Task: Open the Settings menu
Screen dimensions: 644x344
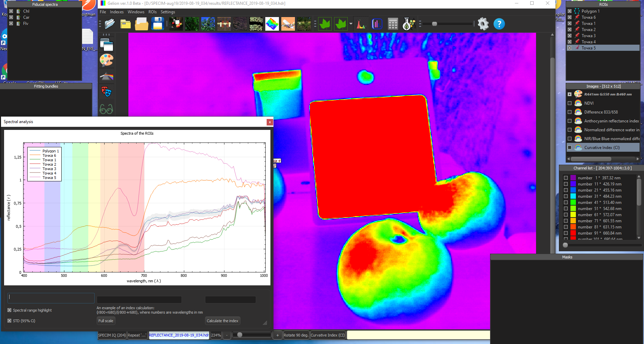Action: coord(168,12)
